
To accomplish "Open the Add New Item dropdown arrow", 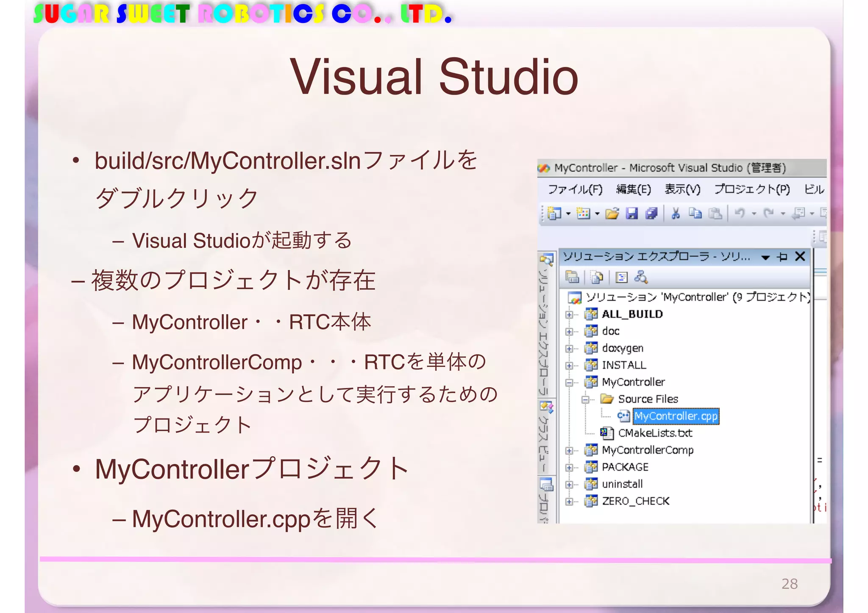I will 597,214.
